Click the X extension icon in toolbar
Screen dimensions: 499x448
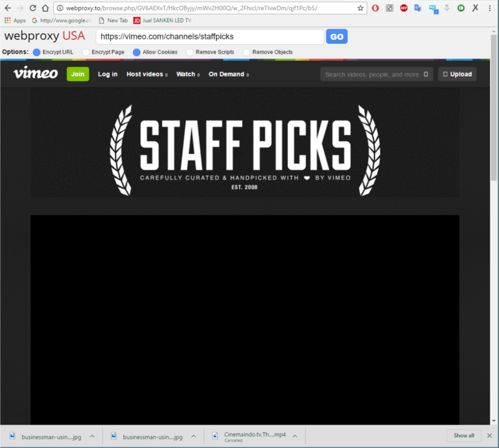pyautogui.click(x=475, y=8)
